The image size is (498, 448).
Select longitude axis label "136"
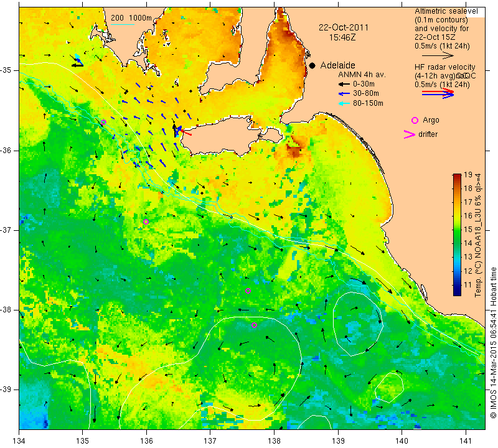pyautogui.click(x=146, y=441)
